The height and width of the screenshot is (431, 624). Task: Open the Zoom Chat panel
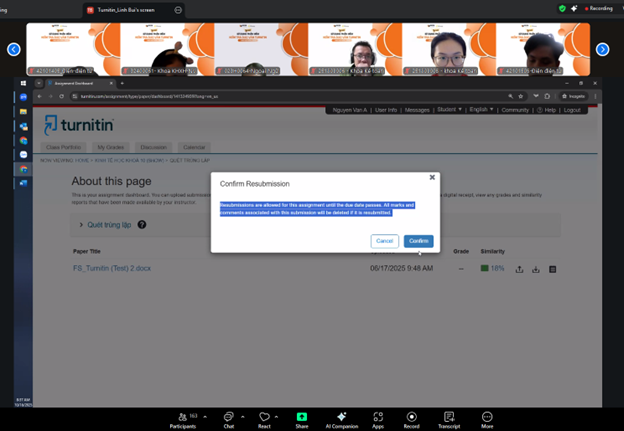coord(229,415)
